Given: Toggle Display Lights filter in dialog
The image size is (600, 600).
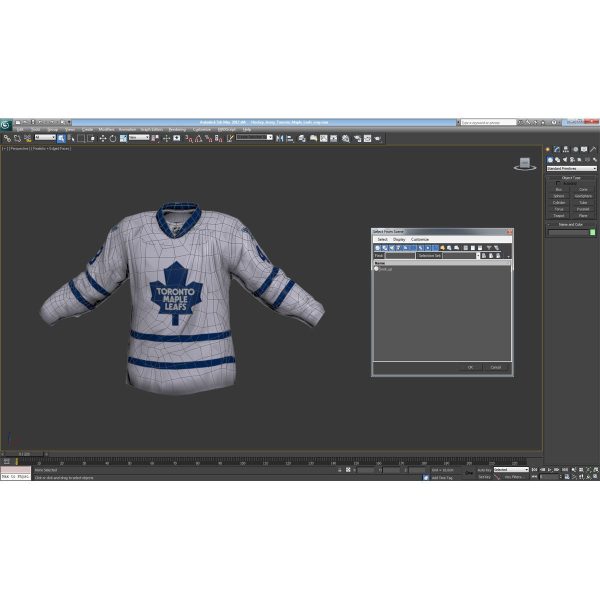Looking at the screenshot, I should [x=392, y=248].
